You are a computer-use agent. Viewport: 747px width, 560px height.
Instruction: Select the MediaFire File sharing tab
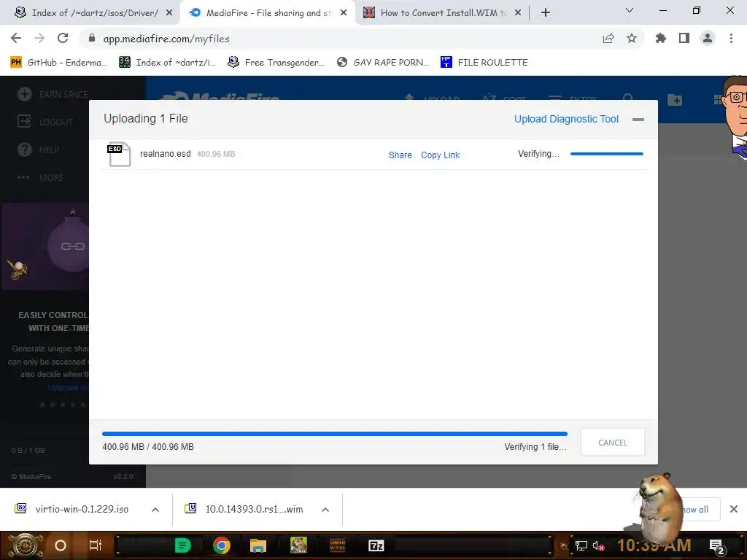[x=267, y=13]
